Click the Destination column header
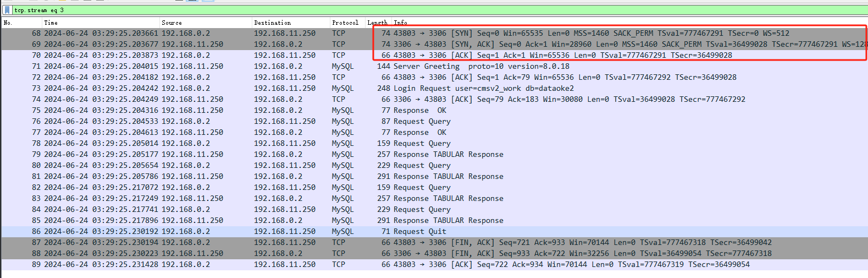Image resolution: width=868 pixels, height=278 pixels. [x=289, y=23]
